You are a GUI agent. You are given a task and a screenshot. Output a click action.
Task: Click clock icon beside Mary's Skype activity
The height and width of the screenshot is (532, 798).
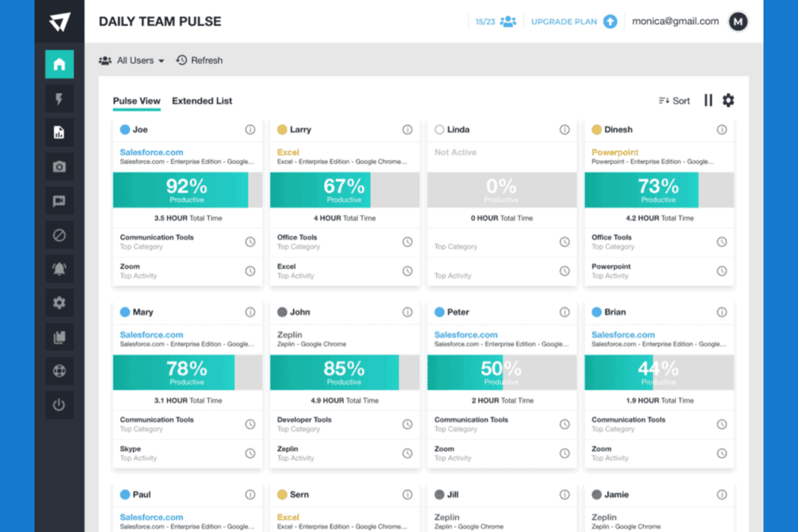250,453
